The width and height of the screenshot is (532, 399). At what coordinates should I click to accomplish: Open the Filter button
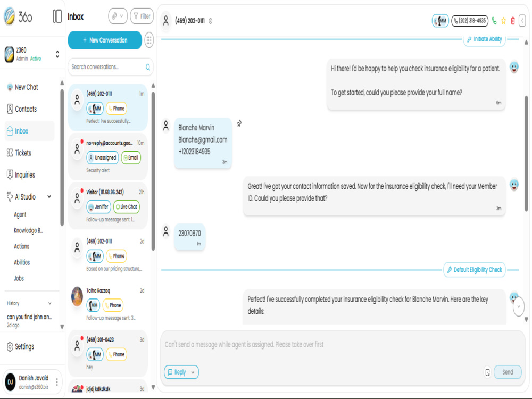click(142, 16)
